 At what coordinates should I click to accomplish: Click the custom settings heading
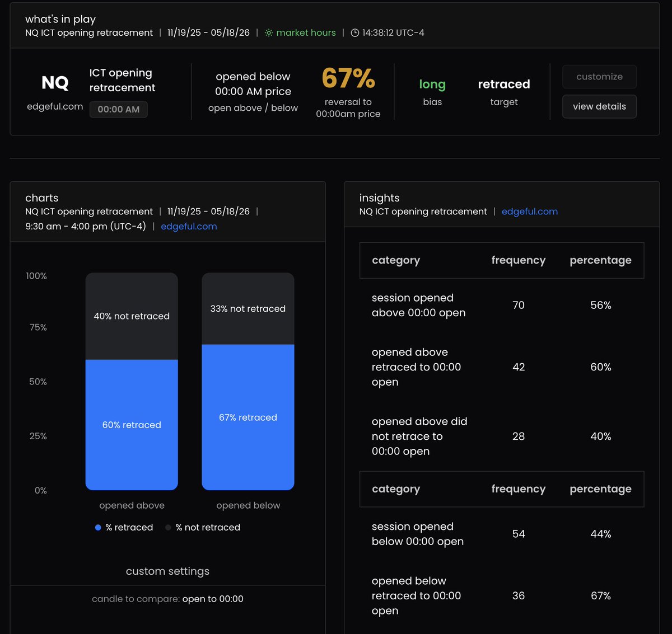coord(167,571)
